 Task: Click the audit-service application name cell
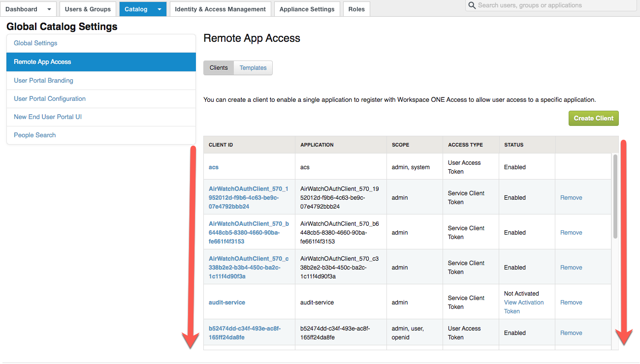(317, 303)
